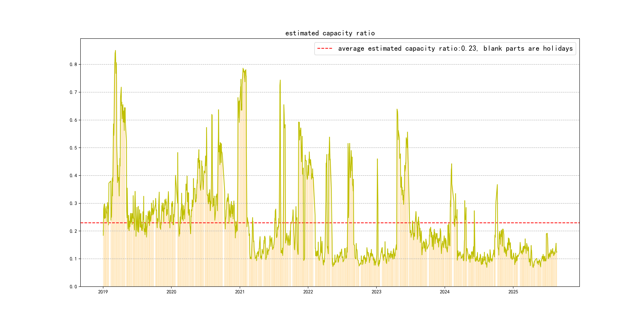Click the late 2024 spike near 0.37
Screen dimensions: 644x322
click(497, 185)
